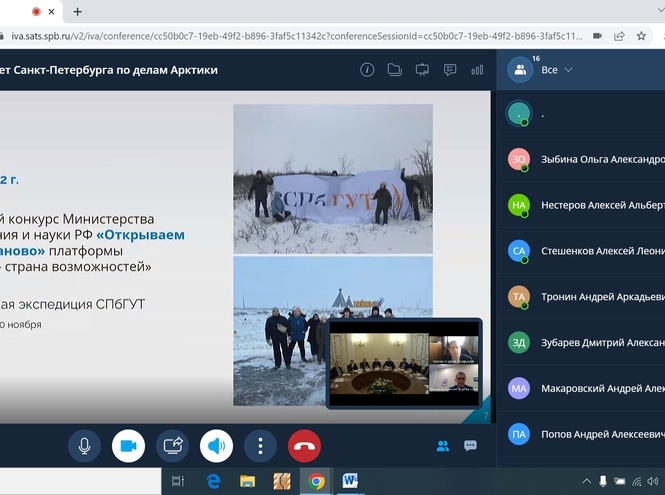Viewport: 665px width, 495px height.
Task: Select participant Тронин Андрей Аркадьевич
Action: point(581,296)
